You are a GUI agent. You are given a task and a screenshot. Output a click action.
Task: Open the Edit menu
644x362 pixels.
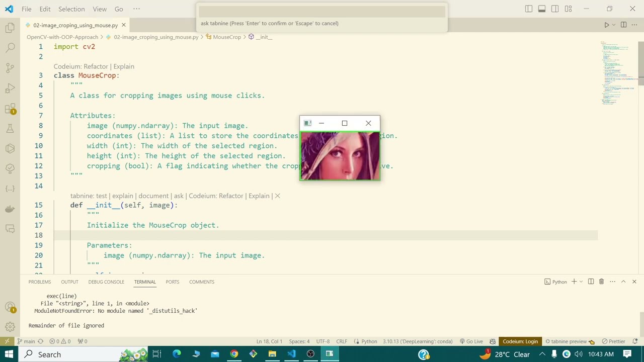pos(45,9)
